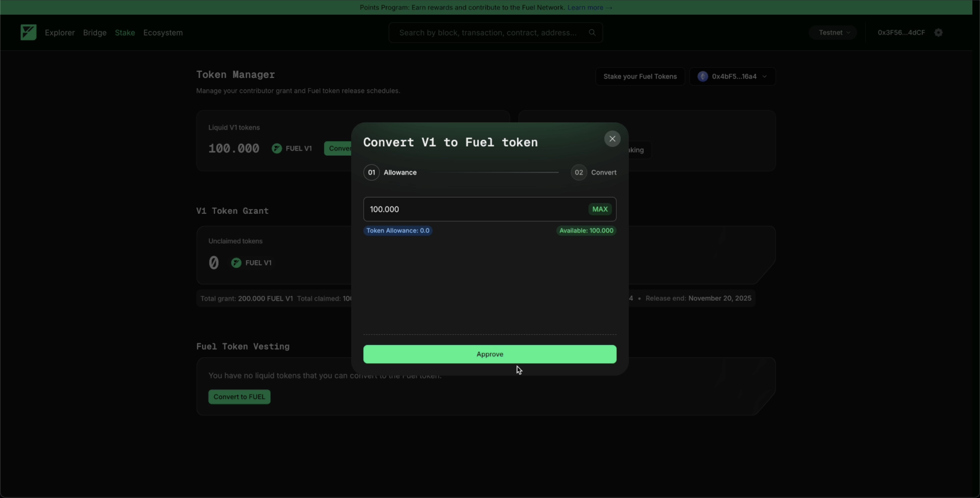
Task: Select step 02 Convert circle
Action: coord(579,172)
